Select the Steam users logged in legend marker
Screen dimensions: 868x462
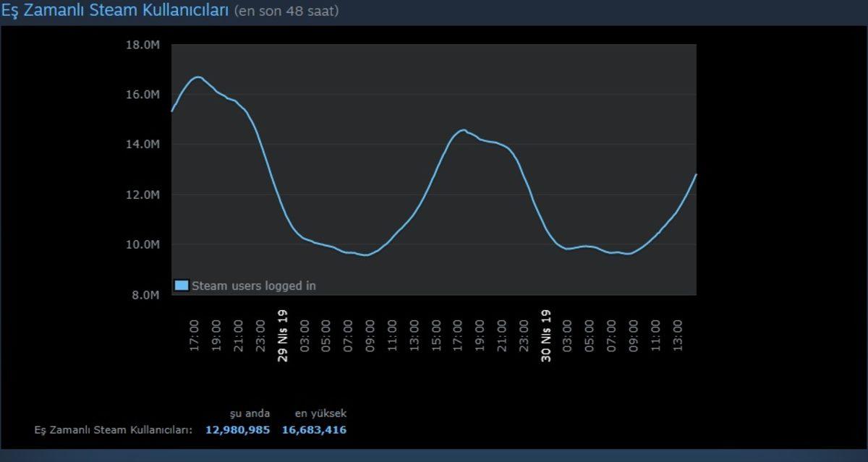click(x=180, y=285)
